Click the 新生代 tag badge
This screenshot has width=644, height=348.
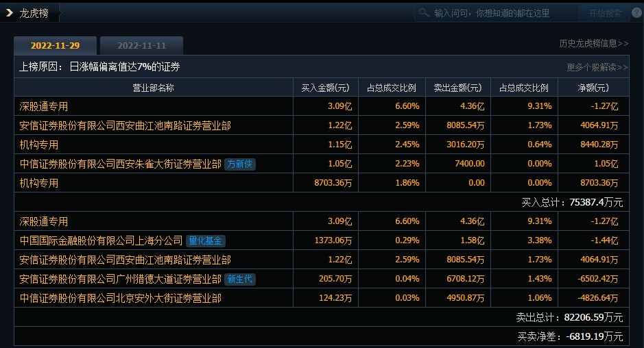point(239,279)
